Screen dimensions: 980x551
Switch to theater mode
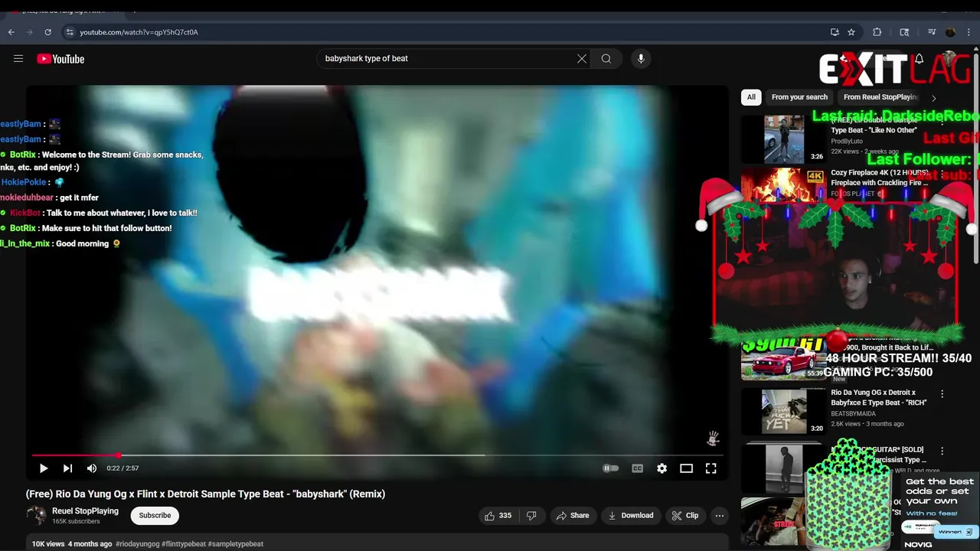point(686,468)
